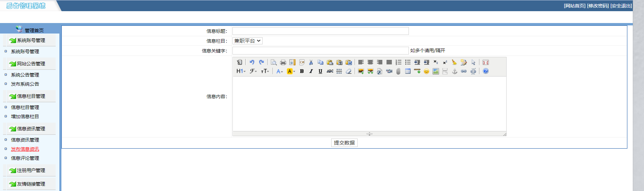The image size is (644, 191).
Task: Open the 信息栏目 dropdown showing 兼职平台
Action: [x=247, y=41]
